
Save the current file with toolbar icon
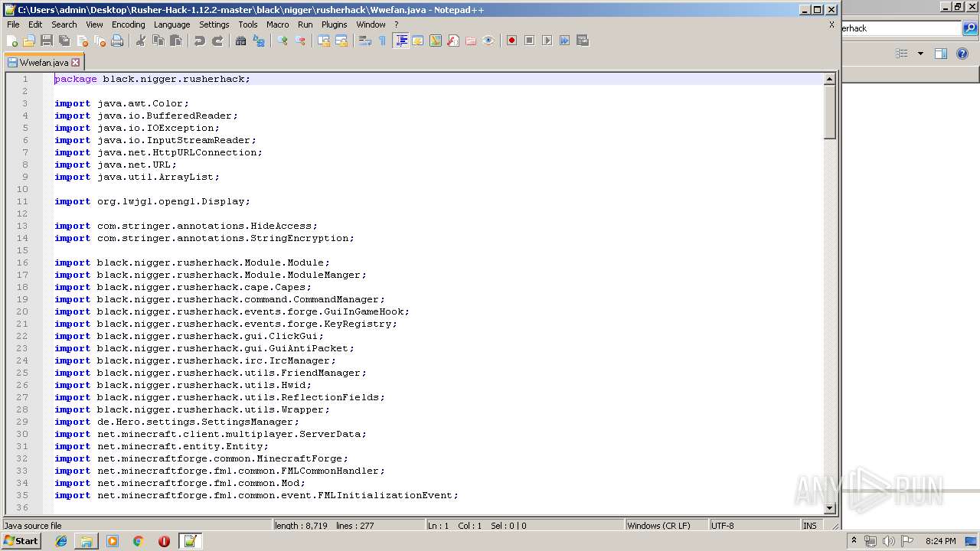point(47,41)
